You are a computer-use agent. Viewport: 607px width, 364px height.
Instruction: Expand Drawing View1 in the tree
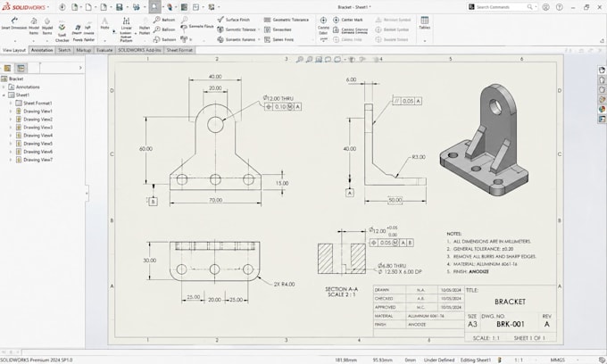(11, 112)
